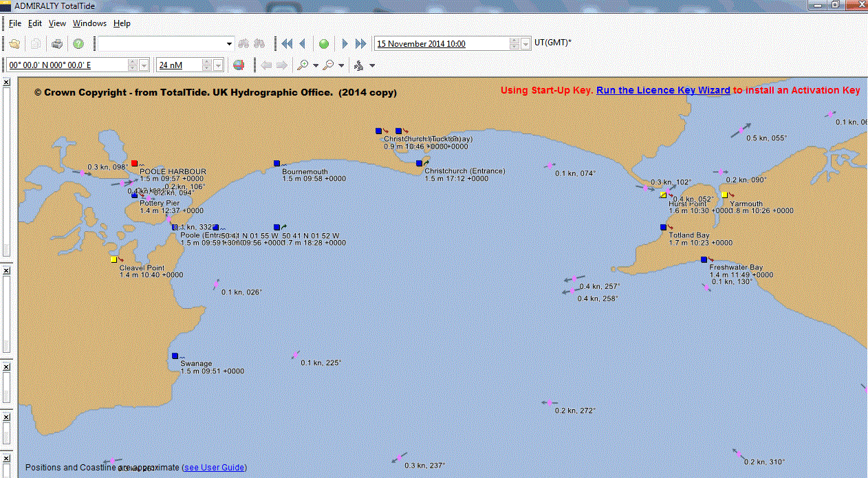Fast forward the tidal prediction time
The height and width of the screenshot is (478, 868).
360,44
